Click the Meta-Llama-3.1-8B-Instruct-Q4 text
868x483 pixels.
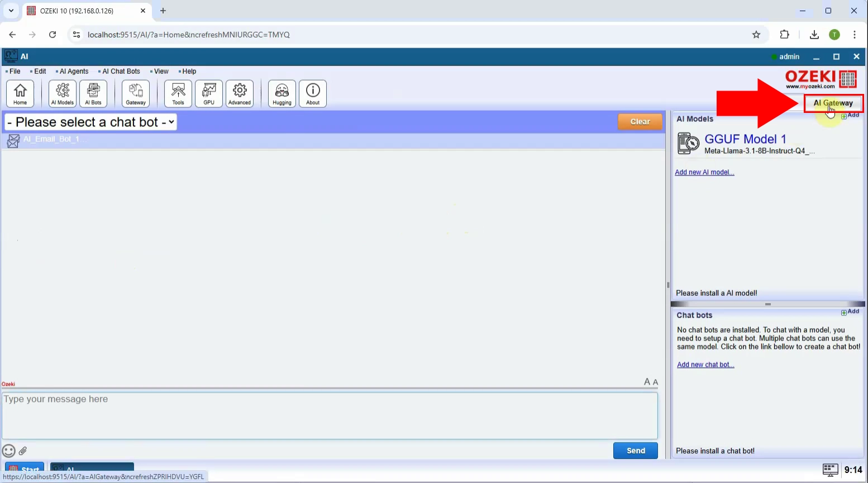point(760,151)
